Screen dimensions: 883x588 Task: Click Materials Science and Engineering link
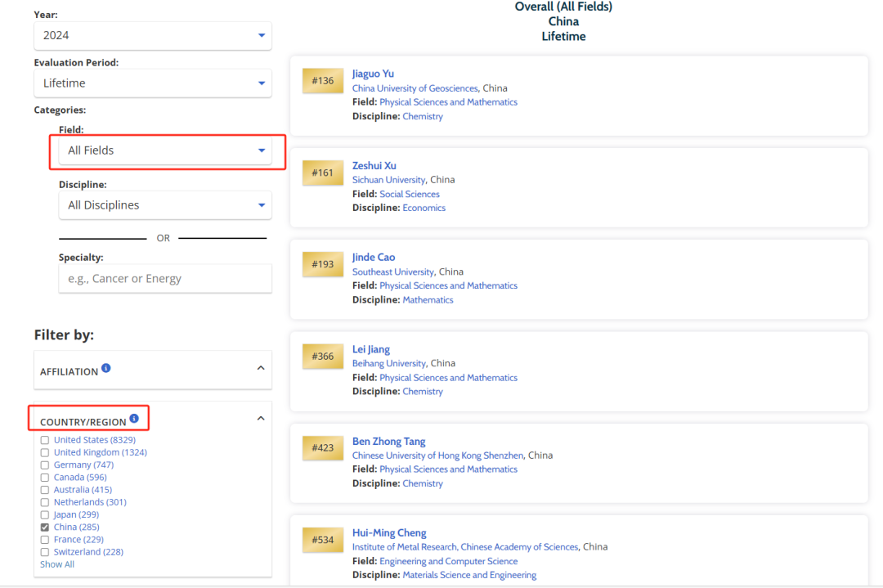[469, 575]
